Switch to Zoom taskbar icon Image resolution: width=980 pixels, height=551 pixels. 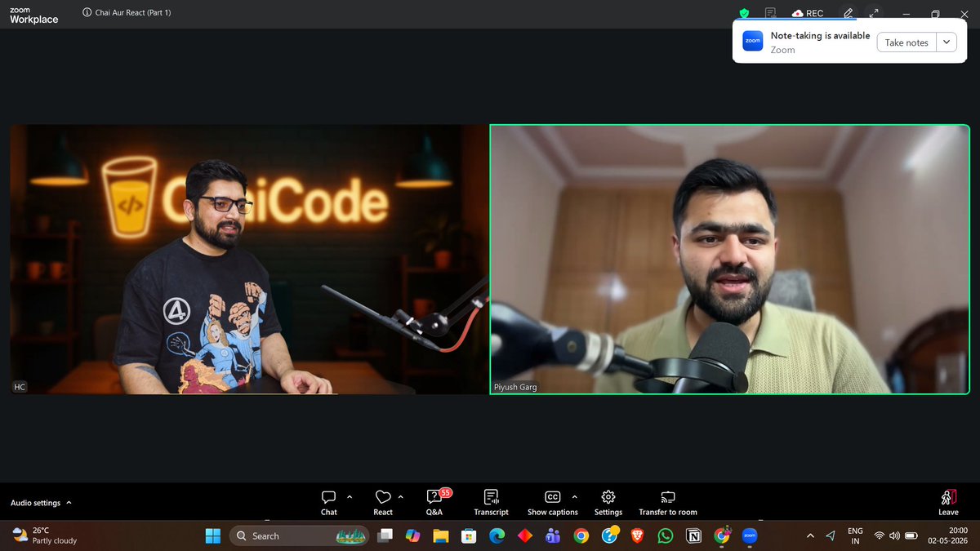(x=751, y=535)
